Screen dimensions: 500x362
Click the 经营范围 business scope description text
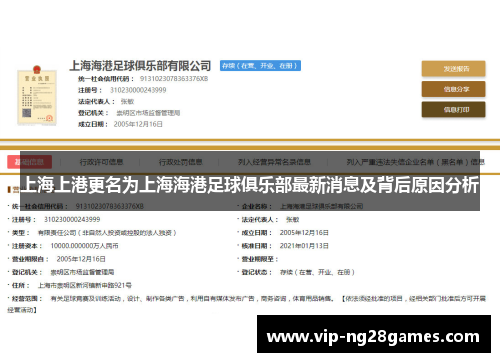247,304
